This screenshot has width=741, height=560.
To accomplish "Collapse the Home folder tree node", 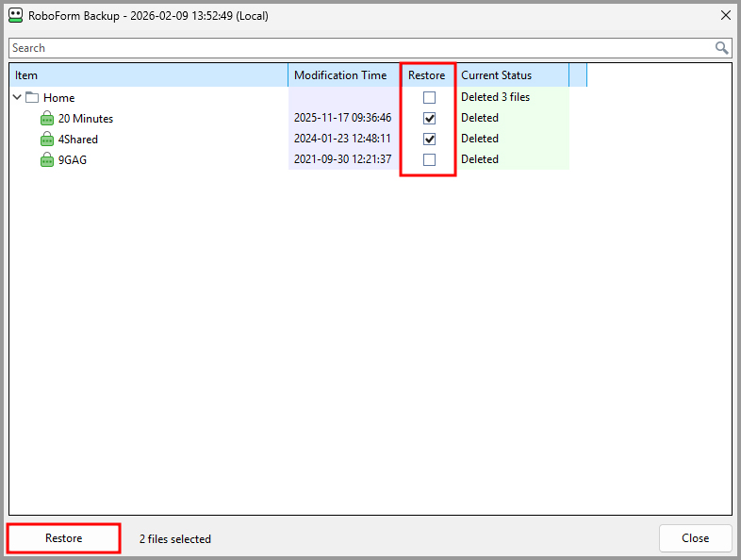I will [17, 98].
